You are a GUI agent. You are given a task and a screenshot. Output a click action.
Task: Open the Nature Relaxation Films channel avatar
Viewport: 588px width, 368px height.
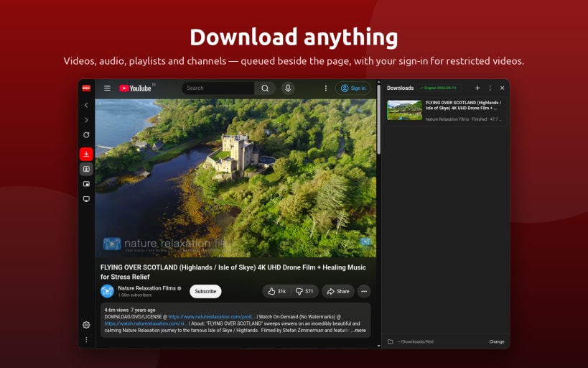pyautogui.click(x=107, y=291)
